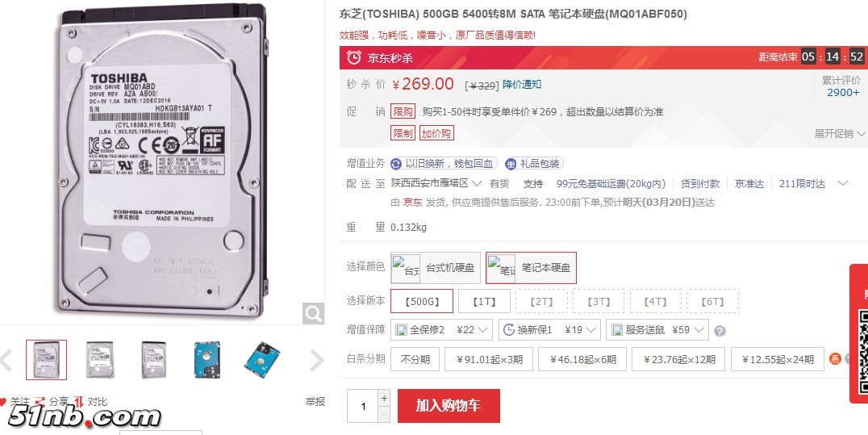Click the quantity input field

pos(363,406)
